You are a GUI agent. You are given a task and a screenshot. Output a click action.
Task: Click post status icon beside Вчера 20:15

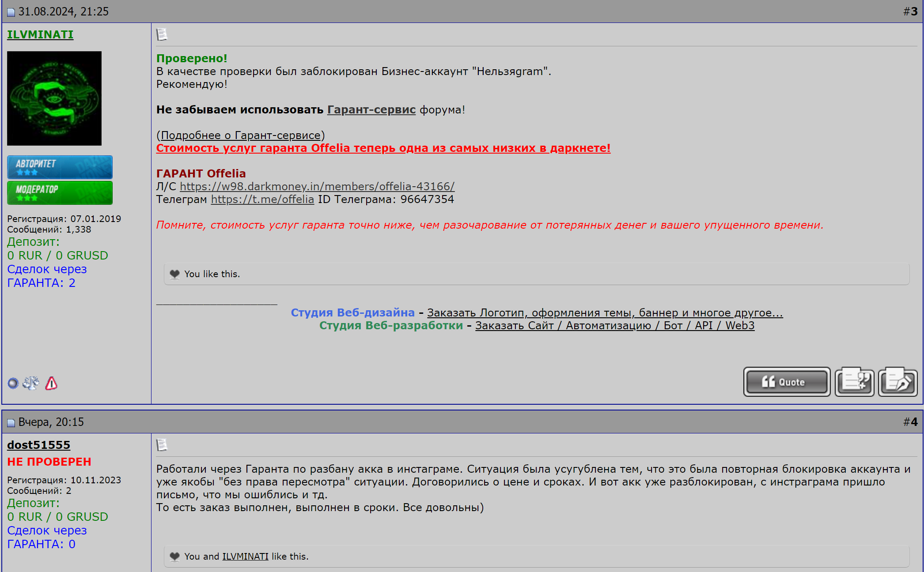(x=11, y=423)
